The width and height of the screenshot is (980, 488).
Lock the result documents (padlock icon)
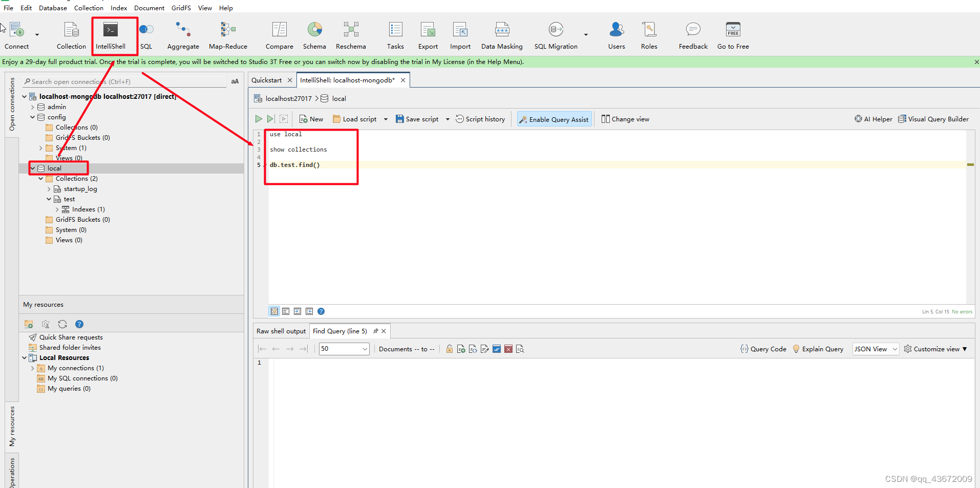(x=449, y=349)
